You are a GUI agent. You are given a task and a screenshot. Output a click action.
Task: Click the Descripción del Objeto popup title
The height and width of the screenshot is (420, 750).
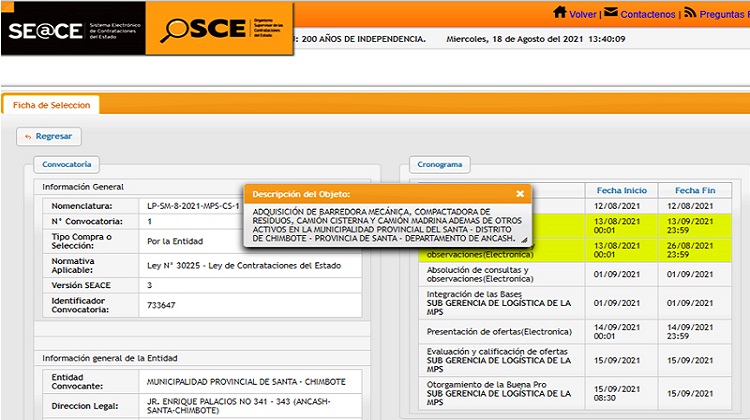[301, 194]
